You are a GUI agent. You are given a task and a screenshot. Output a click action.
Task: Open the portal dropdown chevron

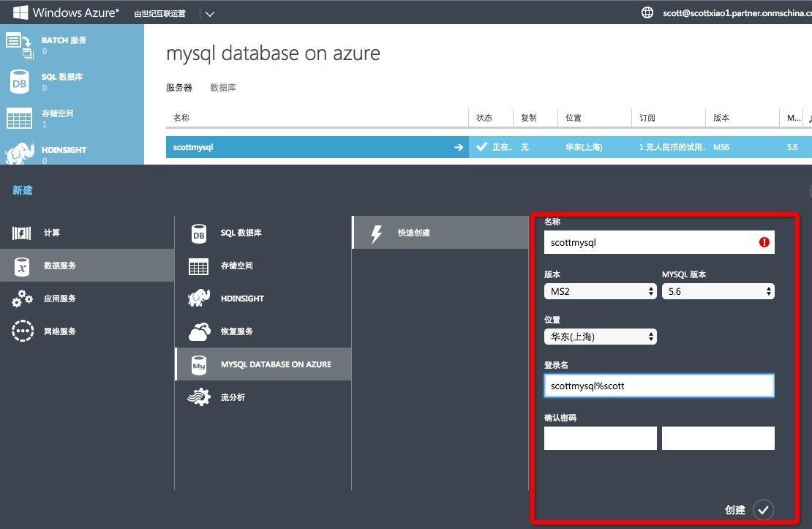click(210, 14)
